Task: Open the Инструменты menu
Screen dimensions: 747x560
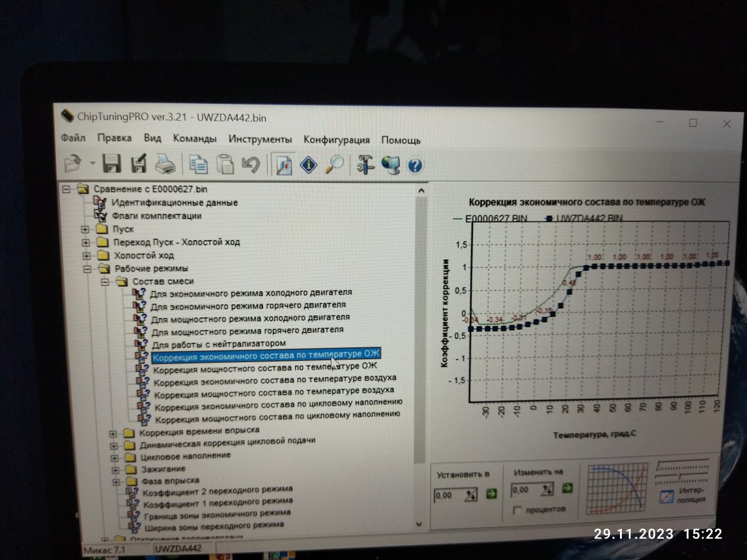Action: (260, 139)
